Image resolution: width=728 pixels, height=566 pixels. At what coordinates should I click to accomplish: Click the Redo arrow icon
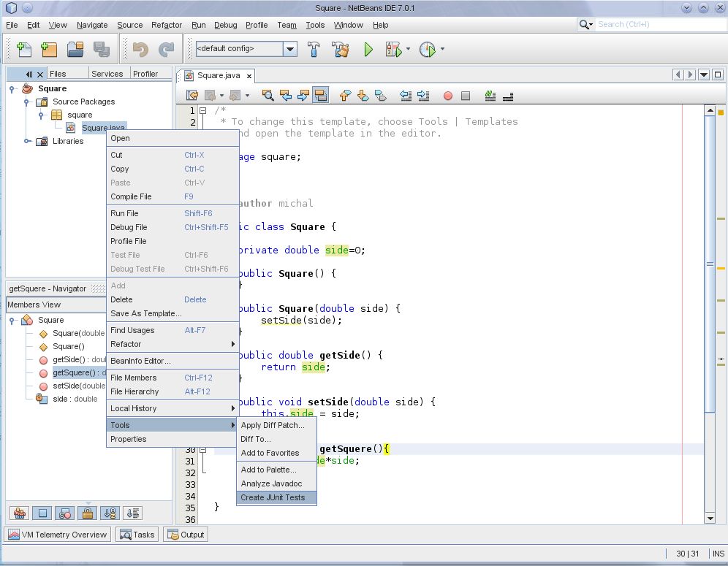[166, 49]
